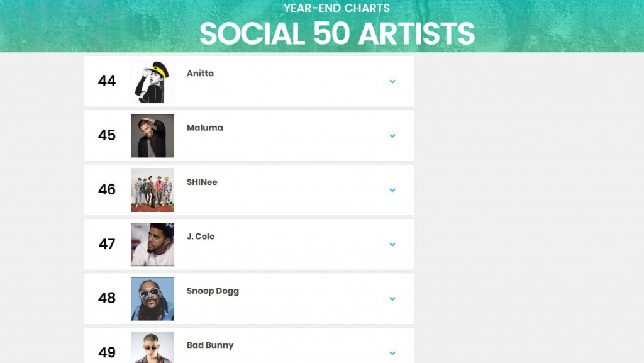Open the J. Cole name link
The height and width of the screenshot is (363, 644).
(201, 237)
